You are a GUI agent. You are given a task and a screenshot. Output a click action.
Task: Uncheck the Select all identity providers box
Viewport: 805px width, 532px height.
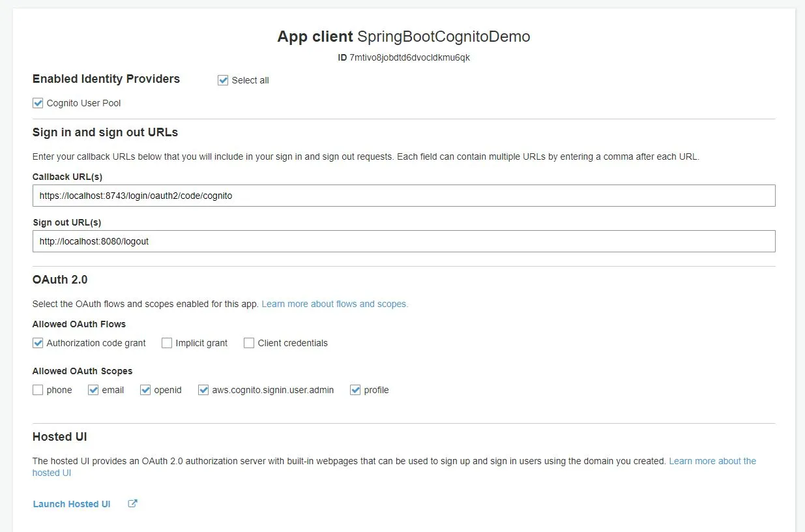coord(223,80)
